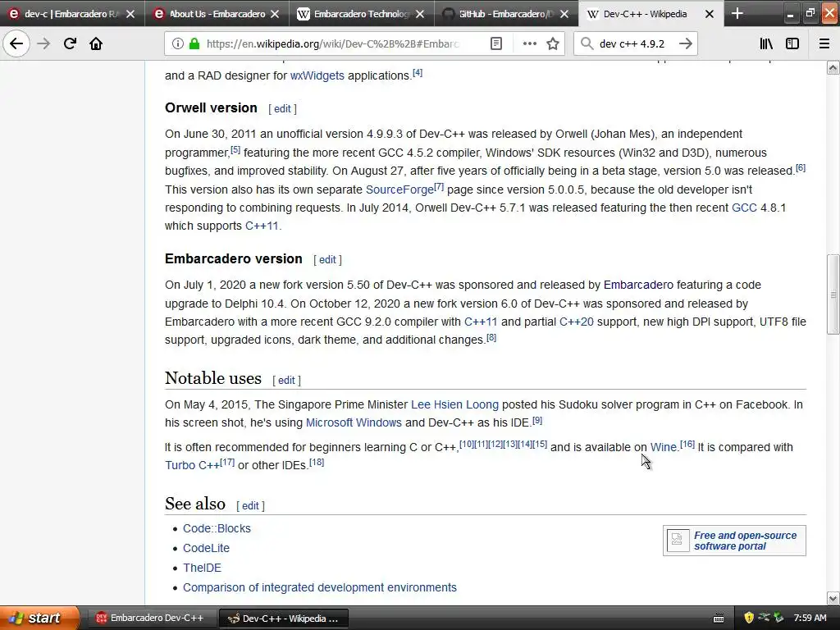Screen dimensions: 840x630
Task: Close the Embarcadero Technologies Wikipedia tab
Action: 420,14
